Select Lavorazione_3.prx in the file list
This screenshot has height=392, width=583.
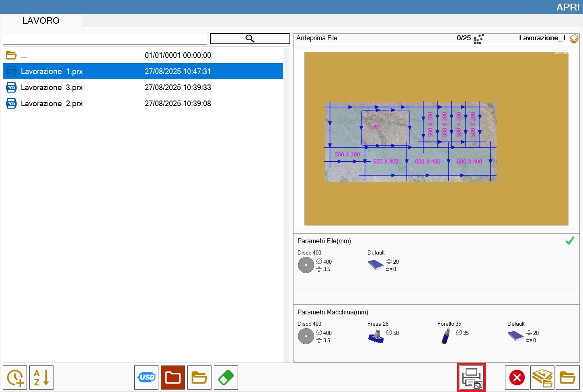[143, 87]
